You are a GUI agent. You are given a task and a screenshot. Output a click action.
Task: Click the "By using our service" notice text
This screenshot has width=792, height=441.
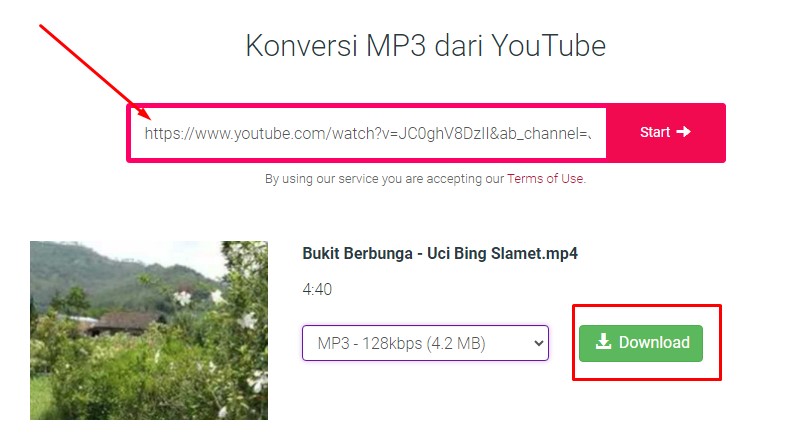pos(425,179)
